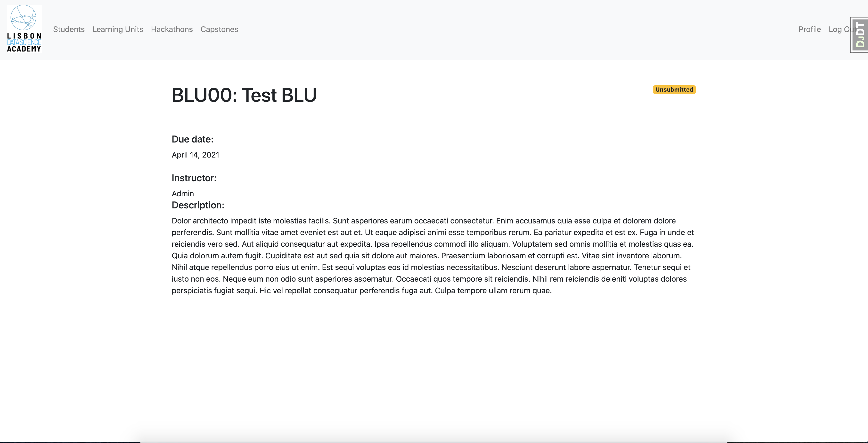Screen dimensions: 868x443
Task: Click the Profile menu entry
Action: pyautogui.click(x=809, y=29)
